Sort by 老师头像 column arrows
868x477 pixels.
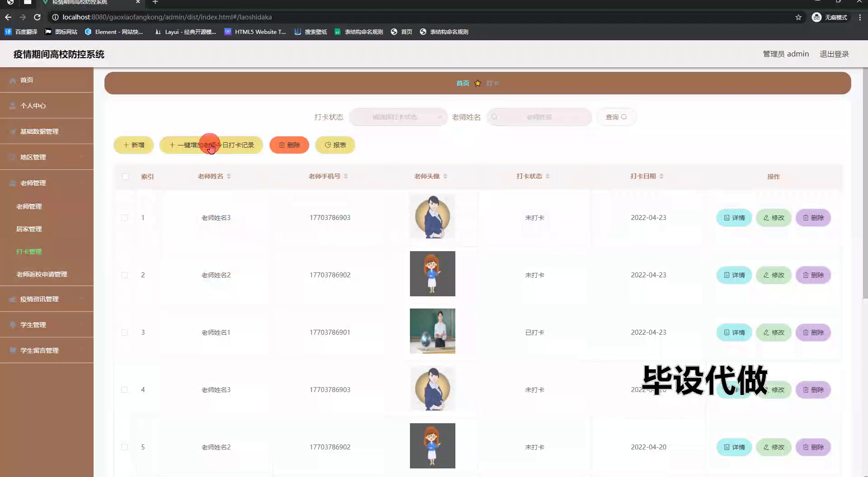[445, 176]
